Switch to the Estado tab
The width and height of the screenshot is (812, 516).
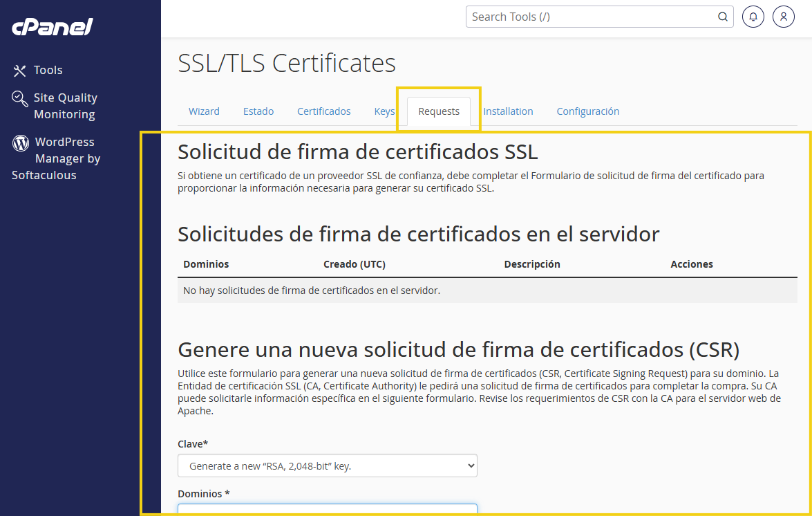tap(258, 111)
